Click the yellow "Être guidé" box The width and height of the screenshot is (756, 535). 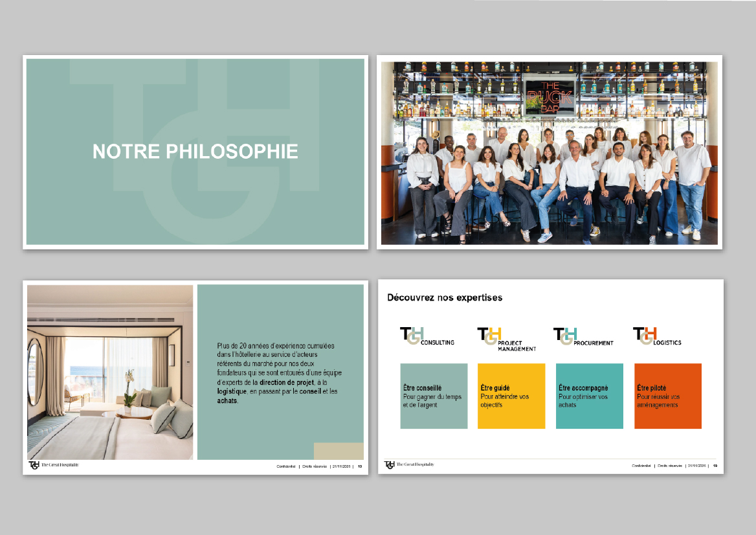tap(511, 396)
